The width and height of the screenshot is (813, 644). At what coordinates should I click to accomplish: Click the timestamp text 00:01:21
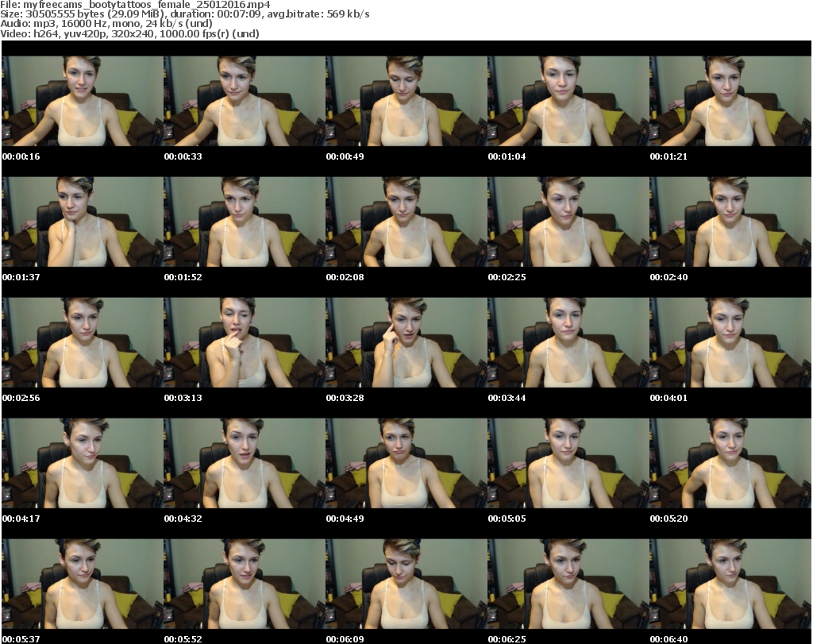(x=669, y=156)
